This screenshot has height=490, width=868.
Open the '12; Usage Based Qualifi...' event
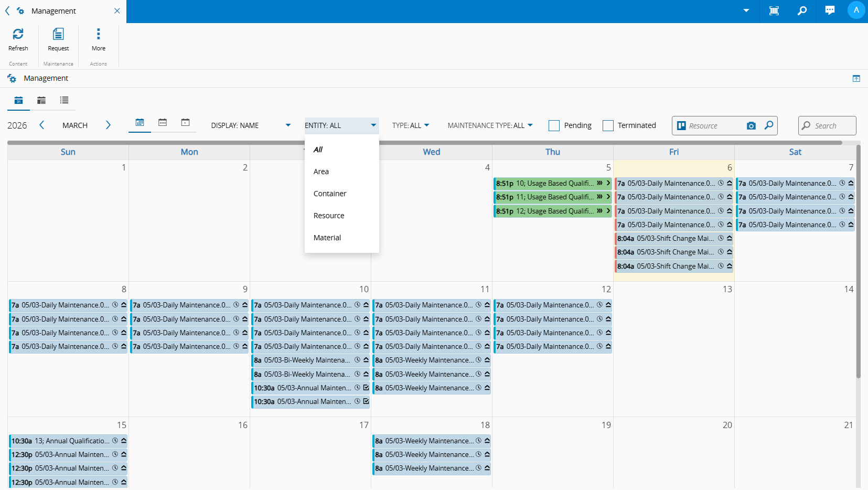553,211
